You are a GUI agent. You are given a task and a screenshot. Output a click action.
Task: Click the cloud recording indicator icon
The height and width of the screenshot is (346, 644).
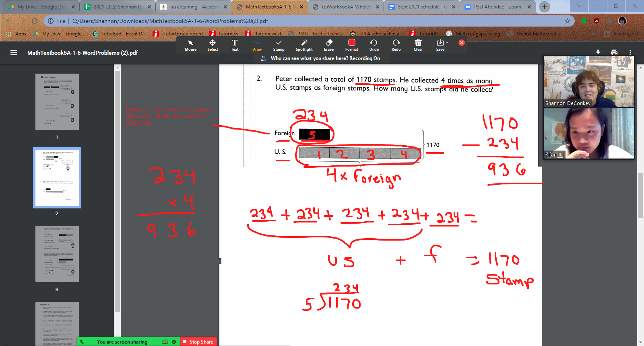(165, 342)
